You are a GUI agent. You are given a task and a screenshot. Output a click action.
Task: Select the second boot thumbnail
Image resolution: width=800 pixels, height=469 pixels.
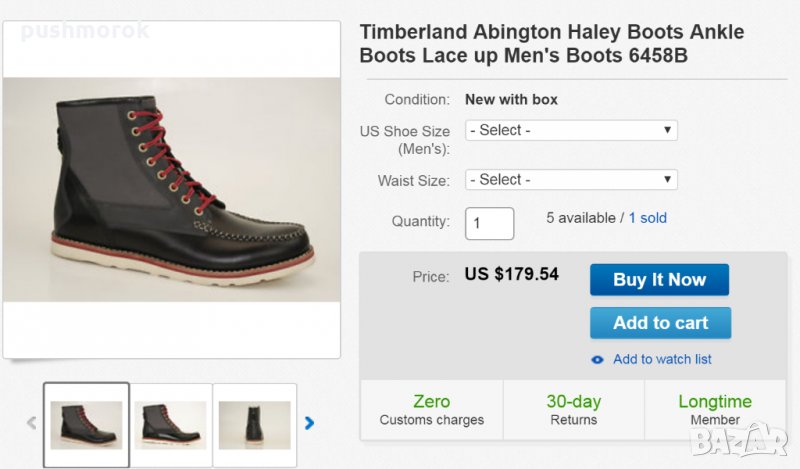click(171, 424)
